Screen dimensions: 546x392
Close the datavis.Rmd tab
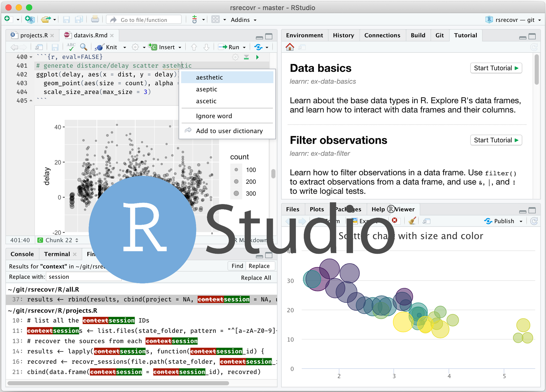point(112,35)
